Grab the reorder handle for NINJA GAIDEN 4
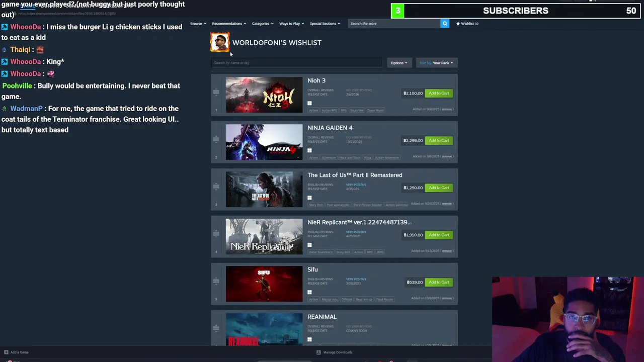 click(x=216, y=139)
